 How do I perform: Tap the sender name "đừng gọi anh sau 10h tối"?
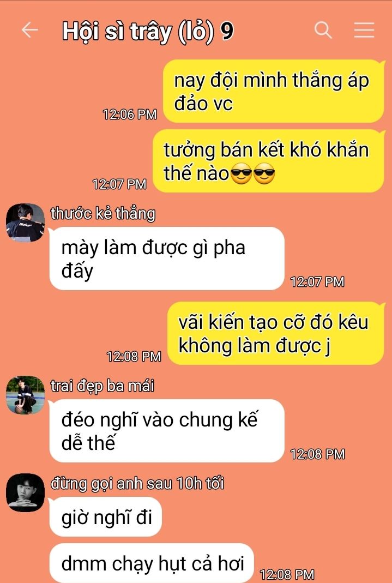(137, 483)
